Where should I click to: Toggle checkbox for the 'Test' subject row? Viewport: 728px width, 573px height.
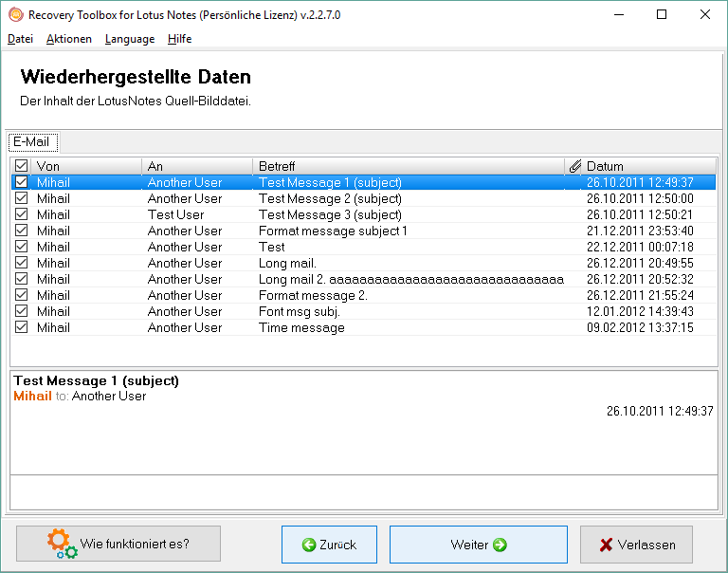pos(22,247)
